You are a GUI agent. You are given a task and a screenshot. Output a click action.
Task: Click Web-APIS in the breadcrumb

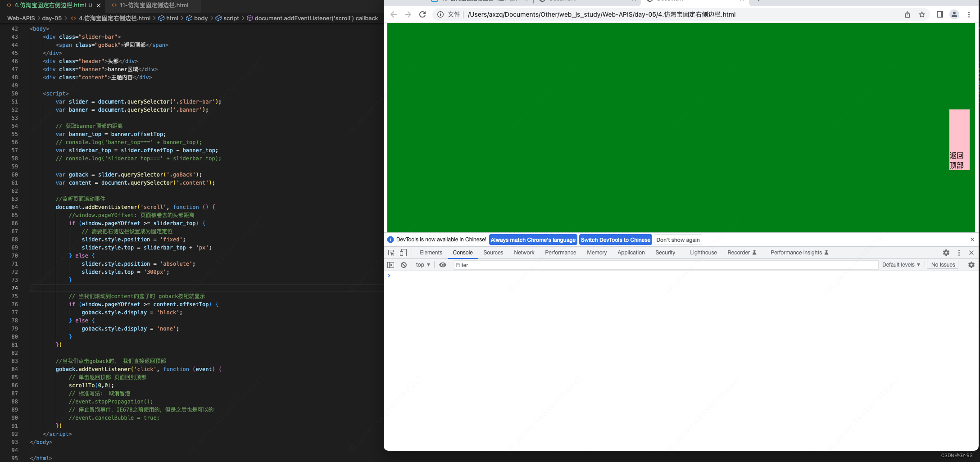21,18
